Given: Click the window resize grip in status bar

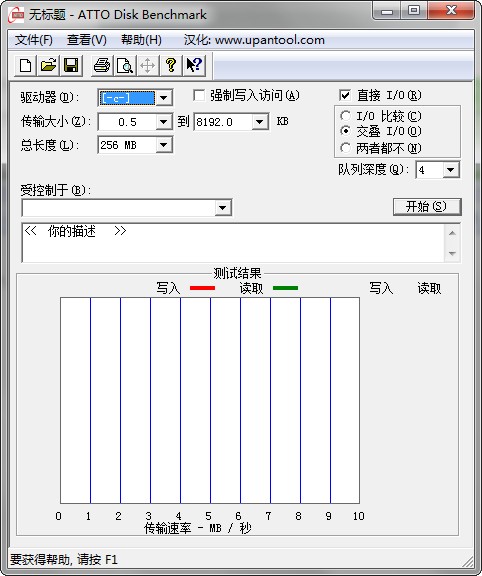Looking at the screenshot, I should tap(467, 561).
